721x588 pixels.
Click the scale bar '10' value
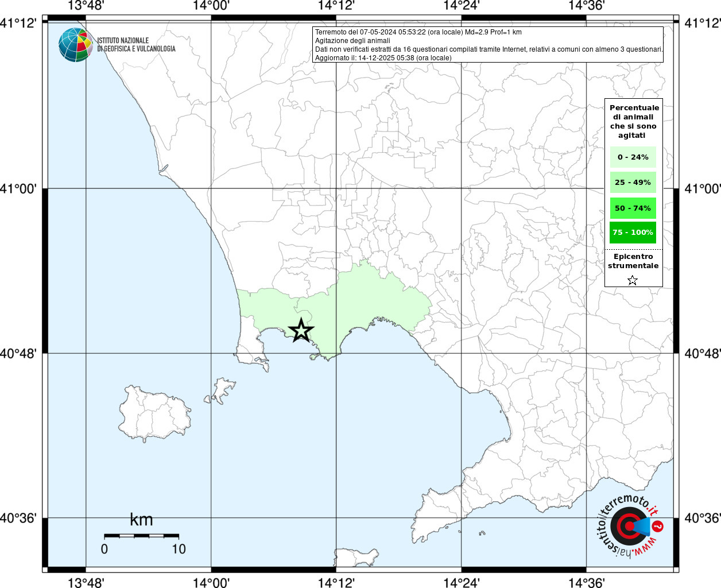coord(179,549)
